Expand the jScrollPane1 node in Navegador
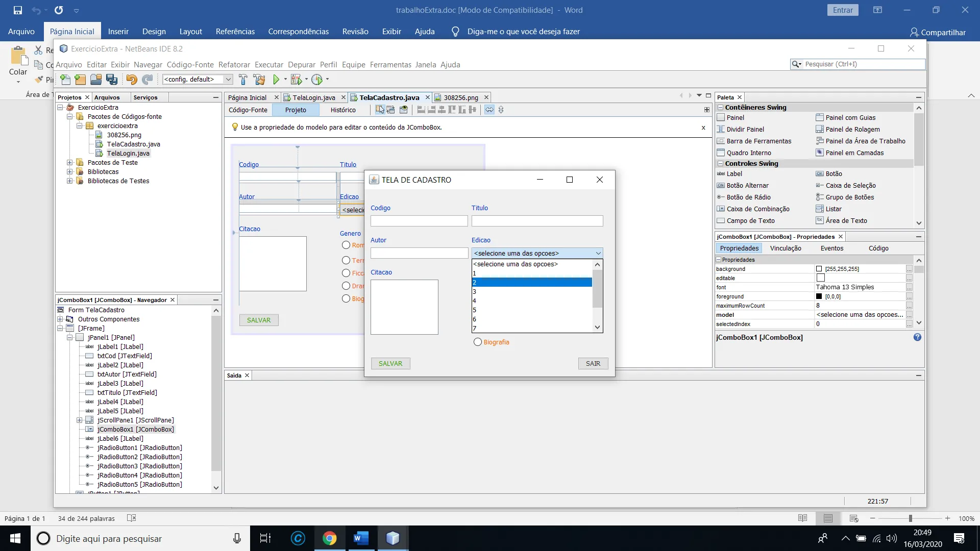Screen dimensions: 980x551 point(80,420)
